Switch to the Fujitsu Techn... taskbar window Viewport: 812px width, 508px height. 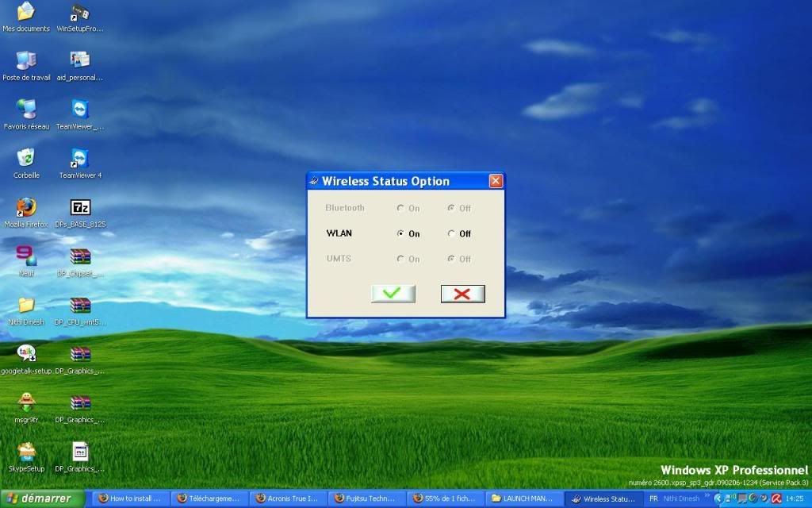pyautogui.click(x=366, y=498)
